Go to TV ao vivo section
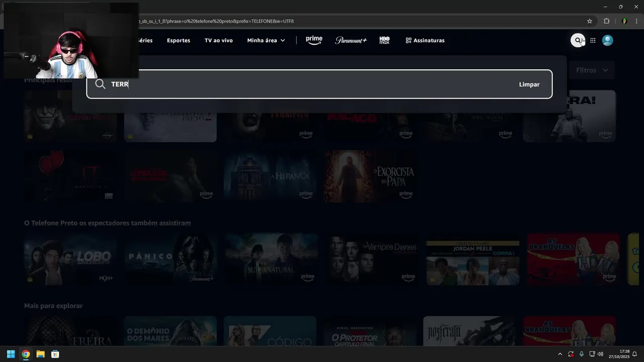 (x=218, y=40)
